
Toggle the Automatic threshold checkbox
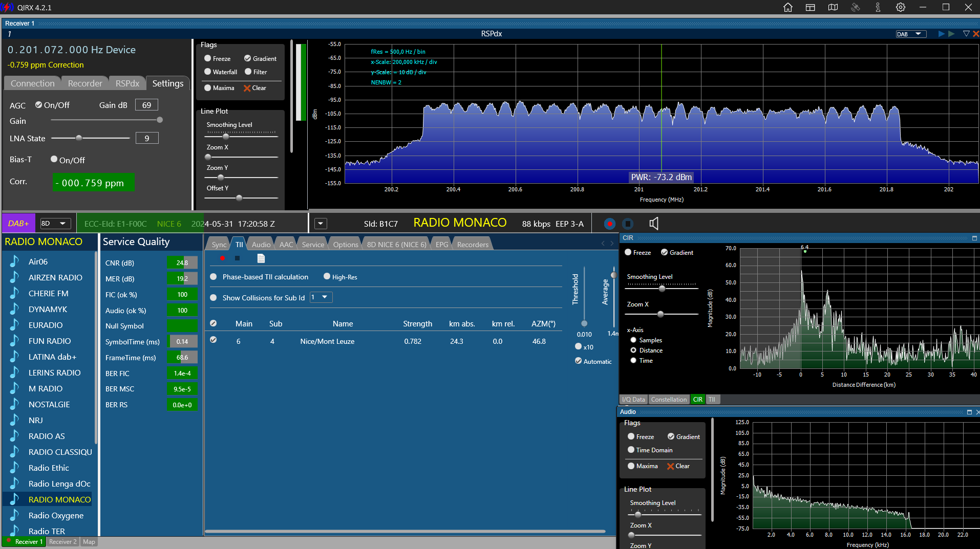(579, 361)
